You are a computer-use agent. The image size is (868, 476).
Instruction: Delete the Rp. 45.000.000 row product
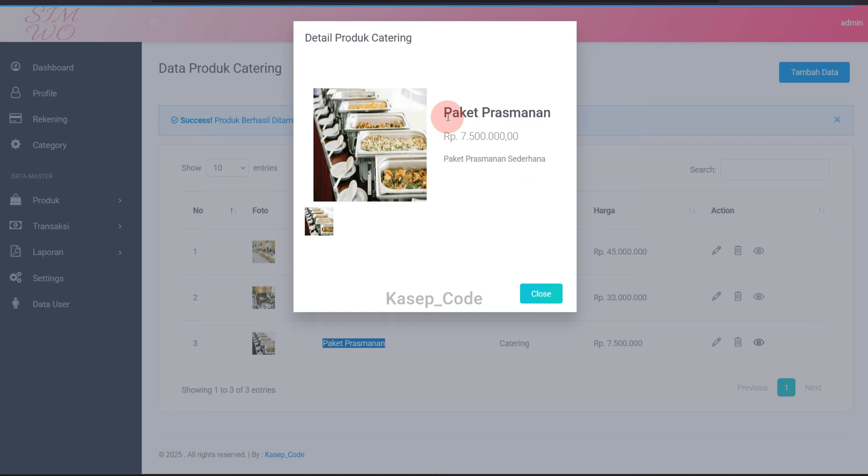738,251
